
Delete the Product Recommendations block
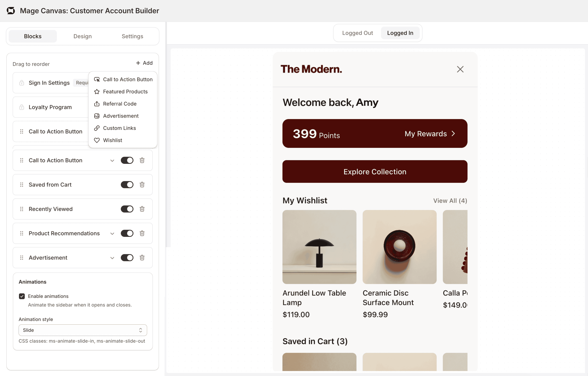tap(142, 233)
